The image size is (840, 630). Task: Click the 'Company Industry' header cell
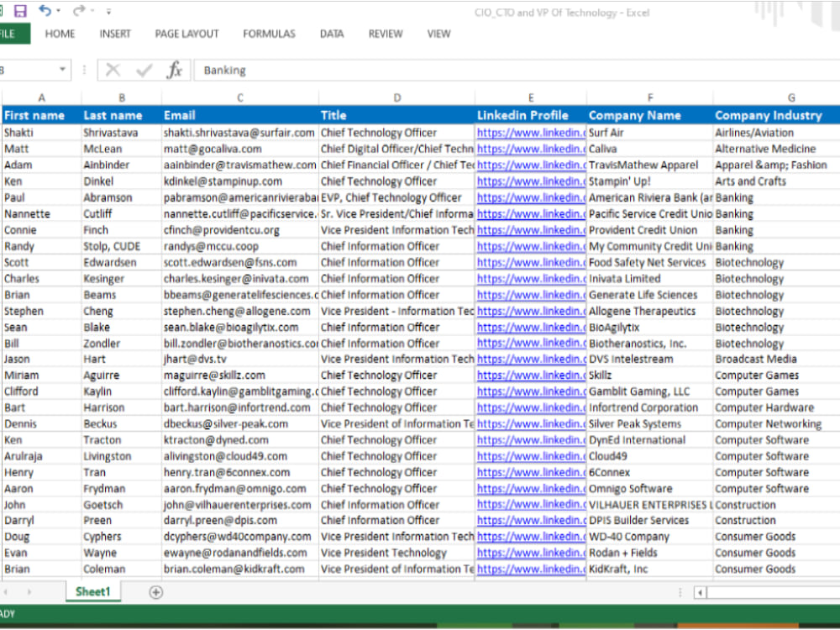click(x=776, y=115)
